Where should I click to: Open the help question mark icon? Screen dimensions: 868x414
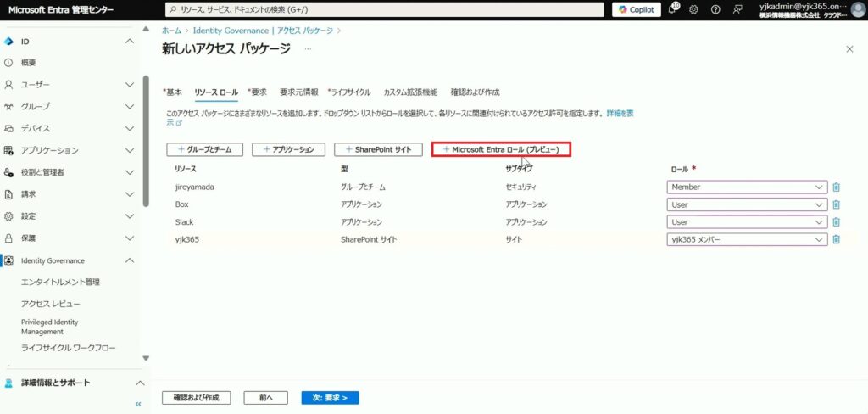point(715,9)
